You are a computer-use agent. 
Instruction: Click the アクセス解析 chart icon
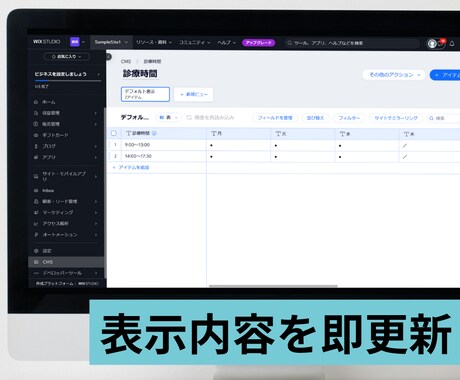point(36,224)
